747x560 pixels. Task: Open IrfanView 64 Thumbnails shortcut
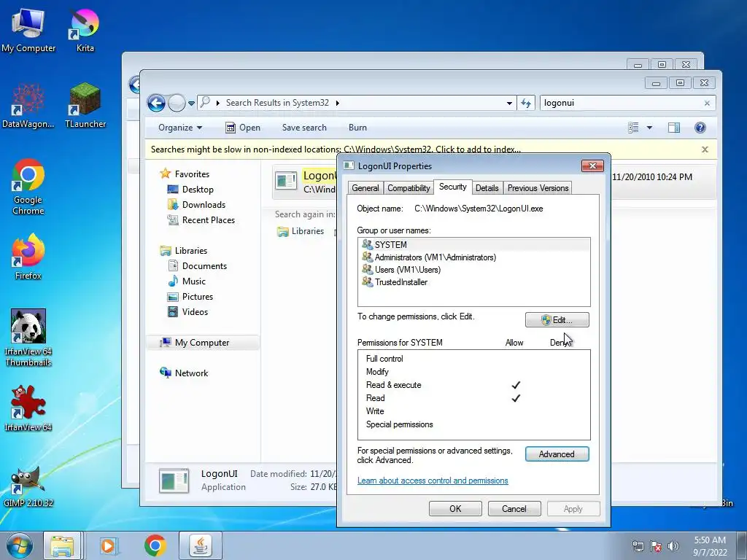tap(28, 338)
